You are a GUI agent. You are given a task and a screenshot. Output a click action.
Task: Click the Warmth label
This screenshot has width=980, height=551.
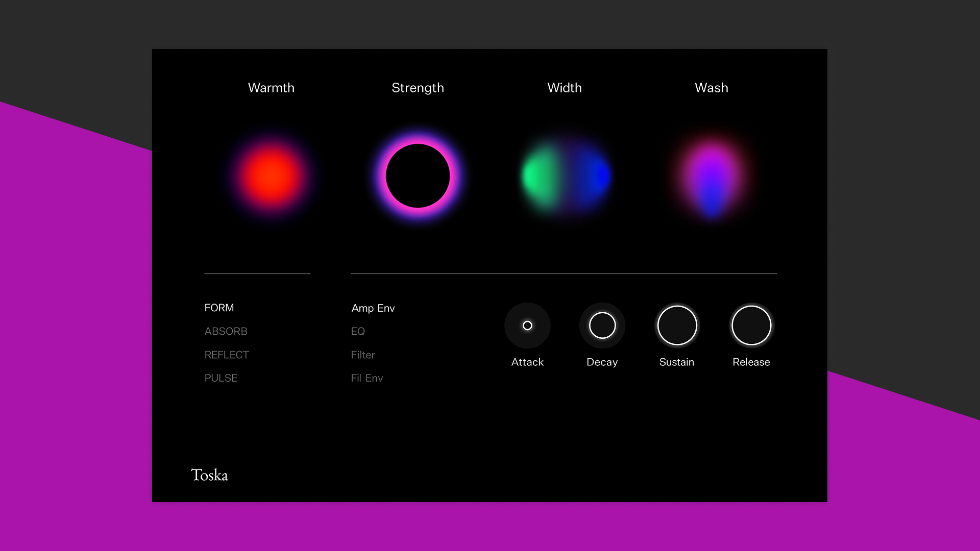tap(271, 88)
